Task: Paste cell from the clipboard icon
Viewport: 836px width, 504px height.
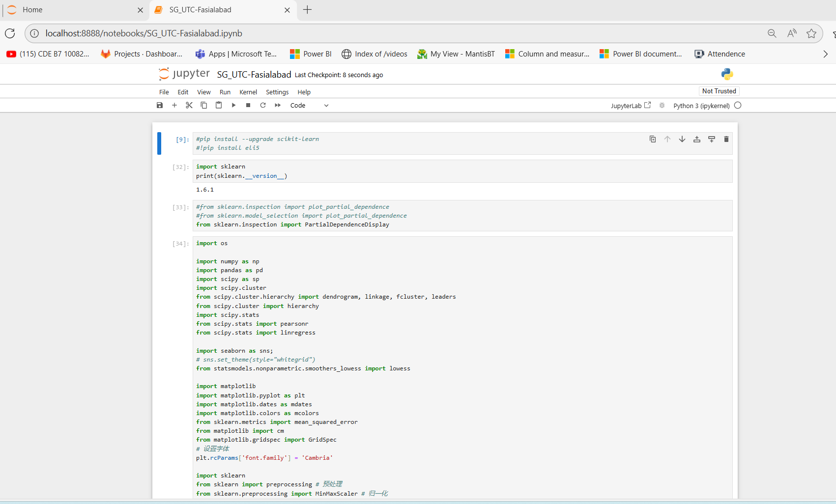Action: pos(219,105)
